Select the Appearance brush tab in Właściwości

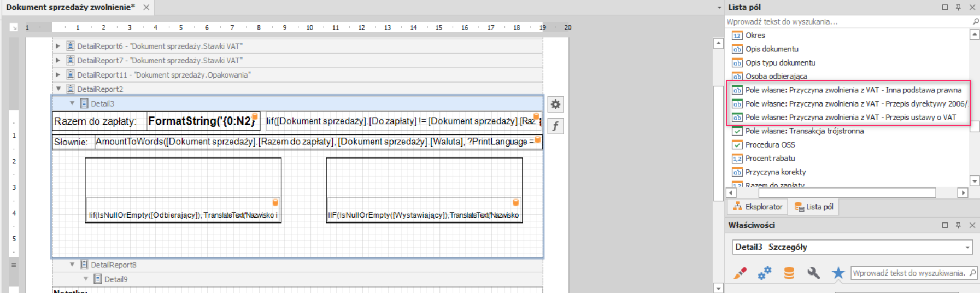740,273
